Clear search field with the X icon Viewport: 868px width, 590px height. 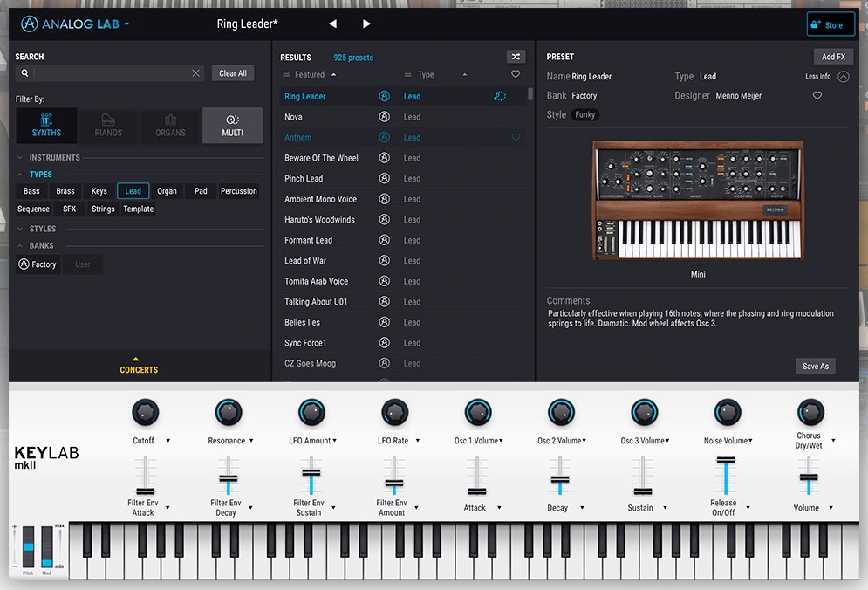tap(196, 73)
